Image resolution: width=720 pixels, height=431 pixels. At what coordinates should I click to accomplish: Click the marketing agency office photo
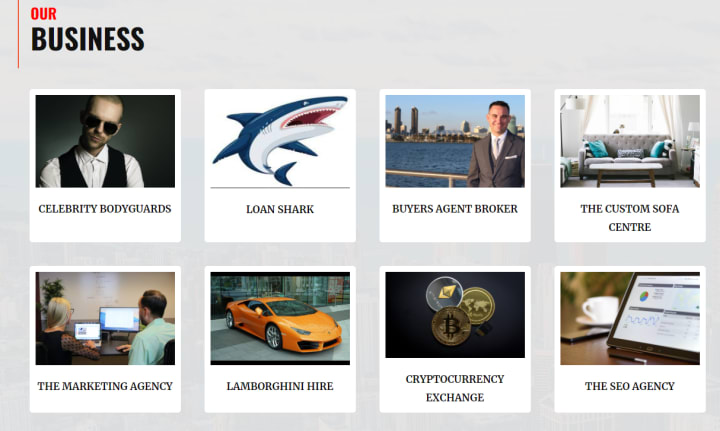pos(105,319)
